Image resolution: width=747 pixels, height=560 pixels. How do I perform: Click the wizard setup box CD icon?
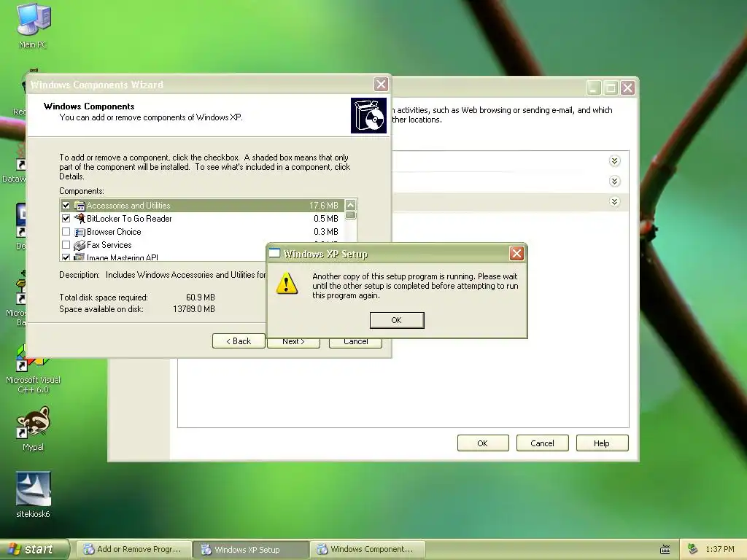click(x=368, y=116)
